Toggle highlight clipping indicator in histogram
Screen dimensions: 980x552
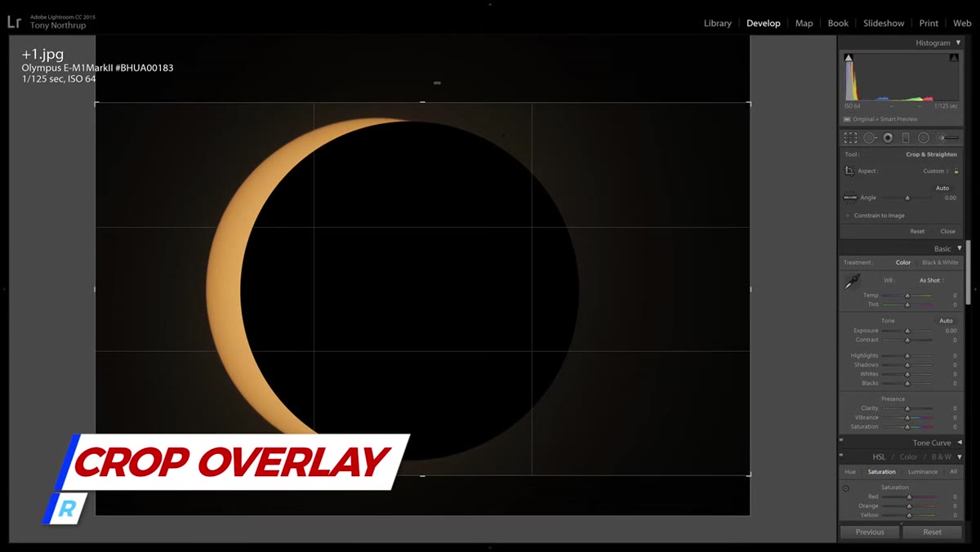(954, 58)
